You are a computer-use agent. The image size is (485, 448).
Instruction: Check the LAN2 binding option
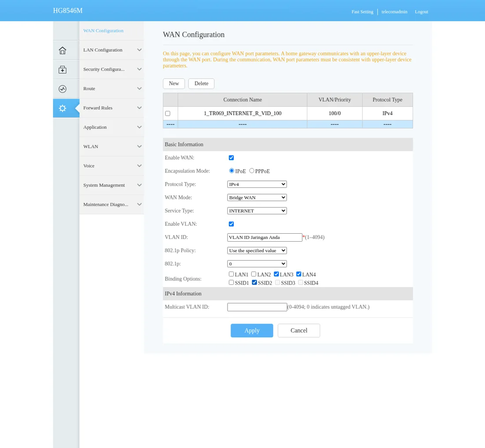click(254, 274)
